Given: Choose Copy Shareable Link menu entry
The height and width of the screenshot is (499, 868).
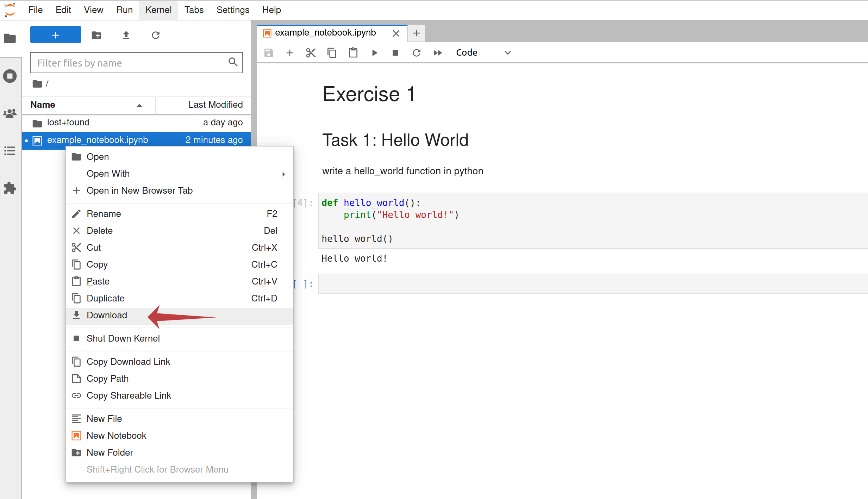Looking at the screenshot, I should [x=180, y=395].
